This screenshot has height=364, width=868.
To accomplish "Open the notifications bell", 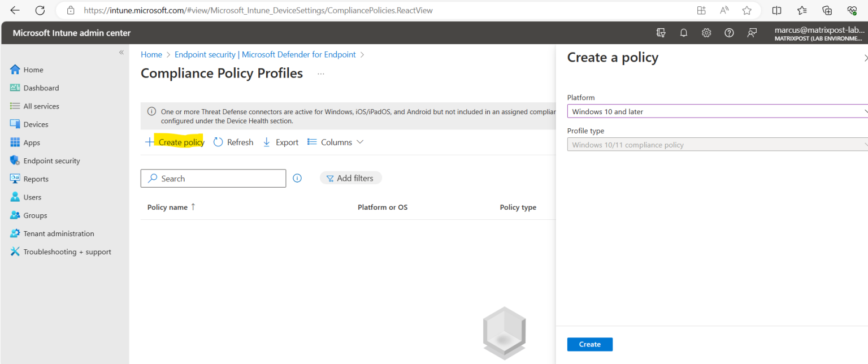I will [684, 32].
